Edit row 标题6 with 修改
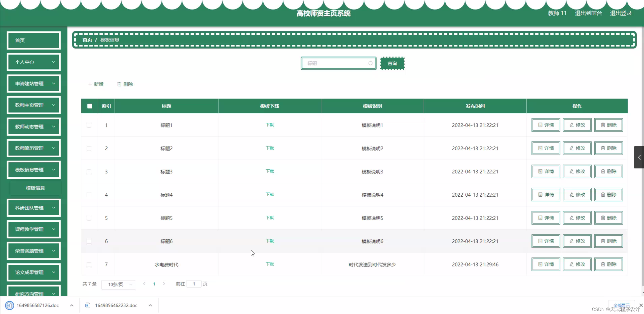This screenshot has height=314, width=644. [577, 241]
